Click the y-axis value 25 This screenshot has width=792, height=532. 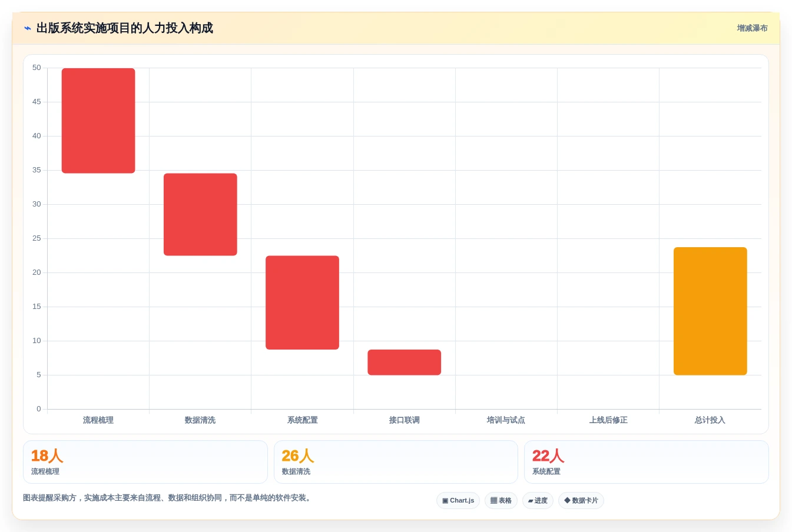37,238
